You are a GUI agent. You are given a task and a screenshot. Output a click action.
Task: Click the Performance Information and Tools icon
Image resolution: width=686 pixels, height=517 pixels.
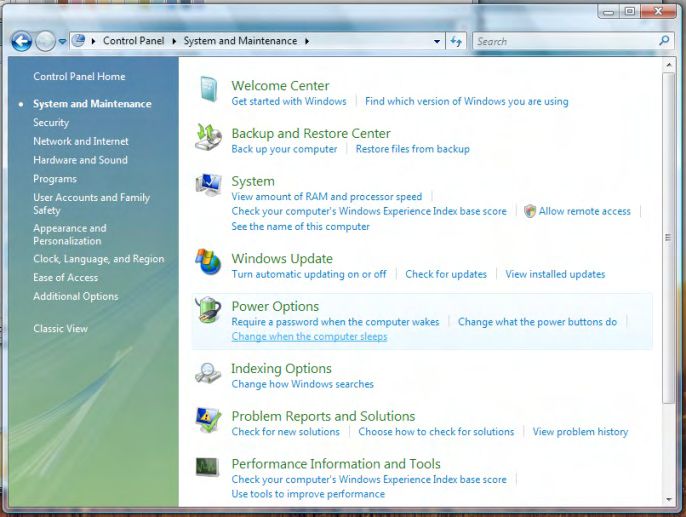click(207, 467)
